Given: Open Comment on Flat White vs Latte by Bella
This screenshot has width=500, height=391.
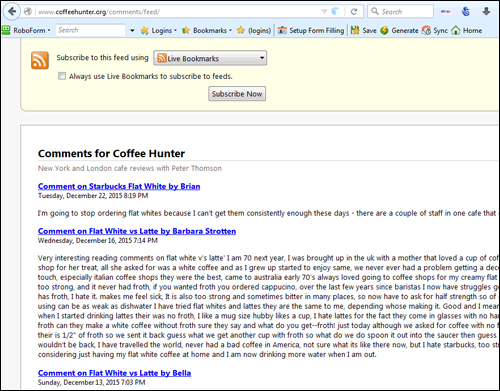Looking at the screenshot, I should (114, 373).
